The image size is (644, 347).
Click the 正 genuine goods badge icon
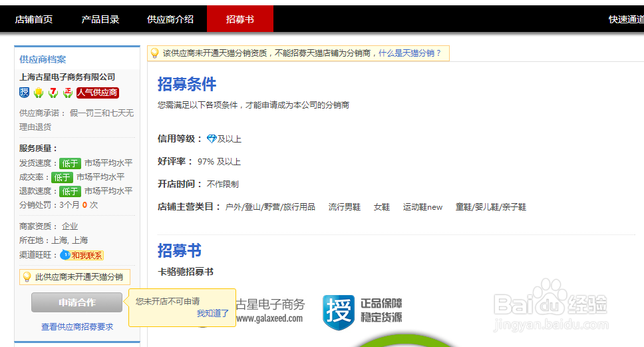[67, 93]
